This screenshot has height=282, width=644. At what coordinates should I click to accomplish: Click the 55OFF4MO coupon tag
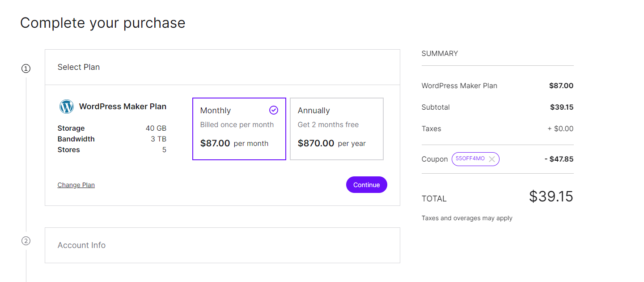point(475,159)
